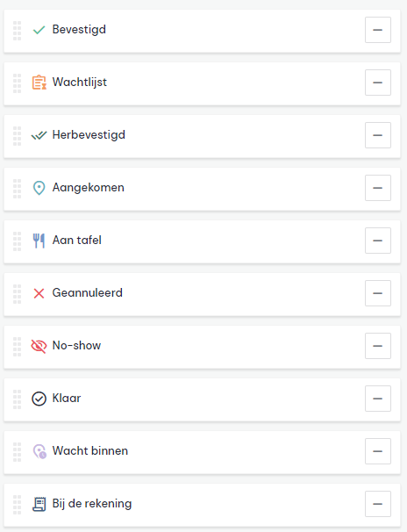
Task: Click the Bij de rekening receipt icon
Action: click(x=39, y=504)
